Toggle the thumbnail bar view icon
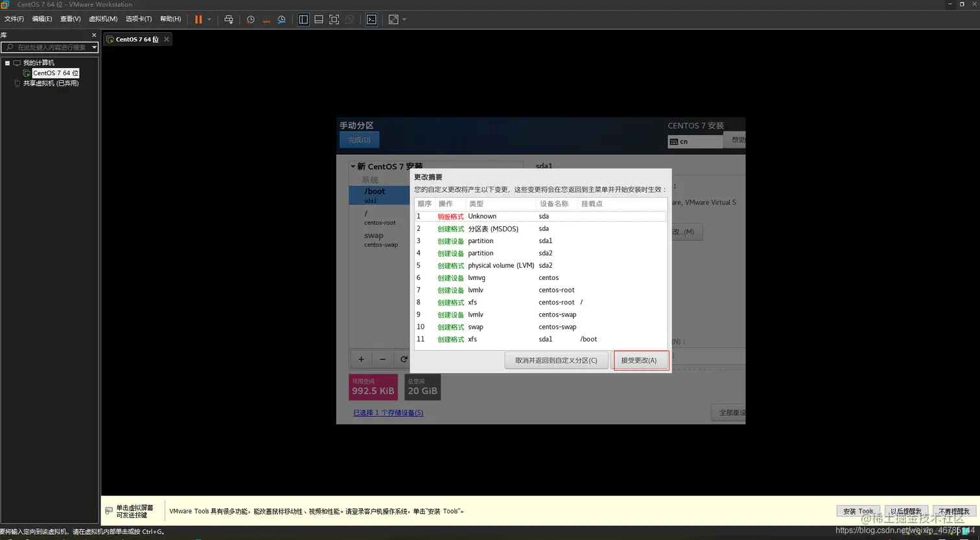 pos(319,19)
